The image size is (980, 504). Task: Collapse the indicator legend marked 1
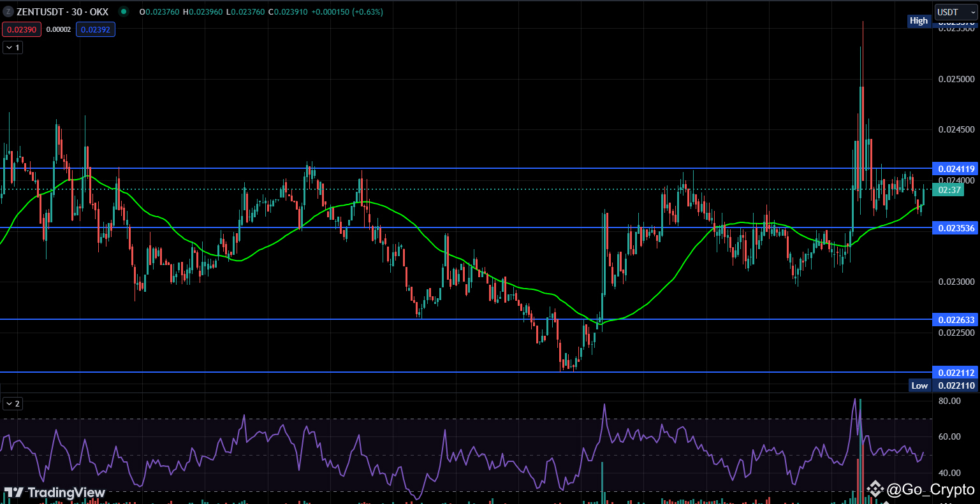point(13,47)
